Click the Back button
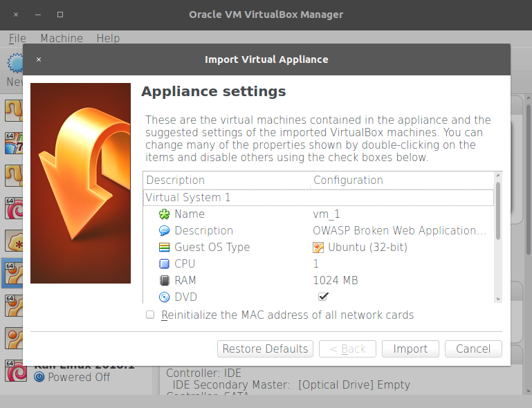532x408 pixels. click(347, 349)
